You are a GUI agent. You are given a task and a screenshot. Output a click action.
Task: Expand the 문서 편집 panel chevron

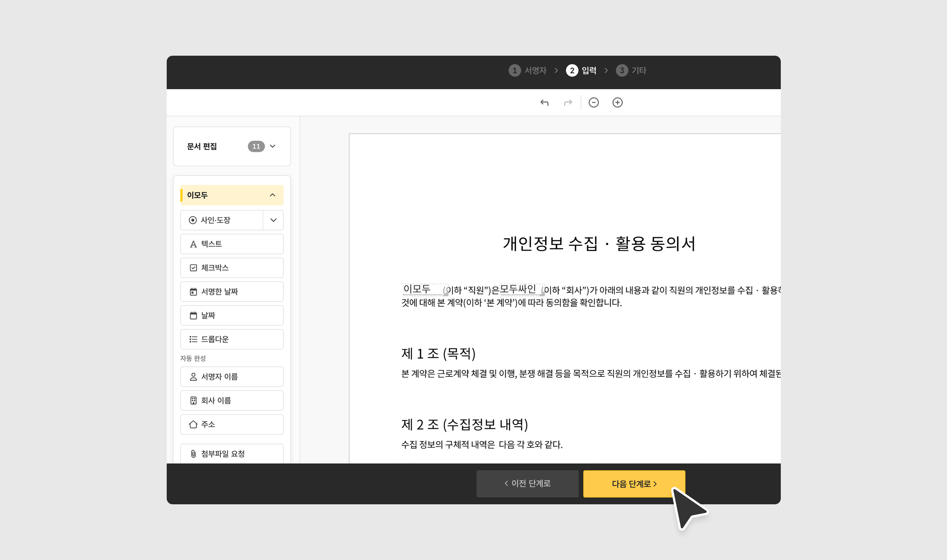coord(273,146)
